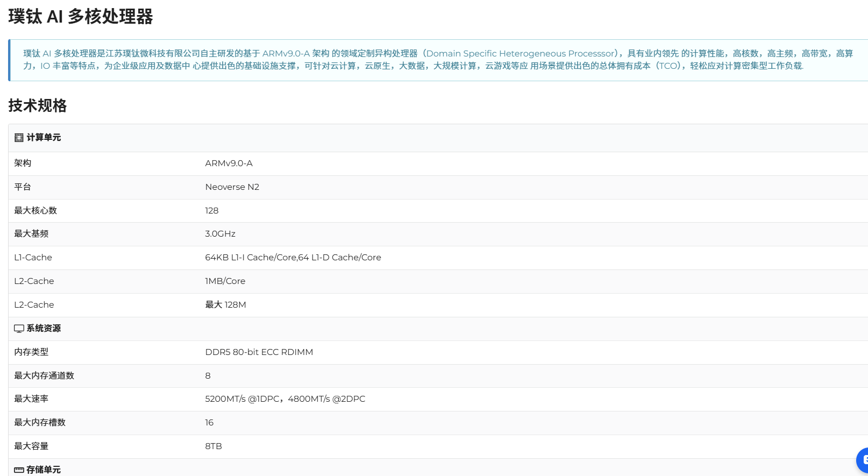
Task: Click the 最大 128M value
Action: [x=225, y=305]
